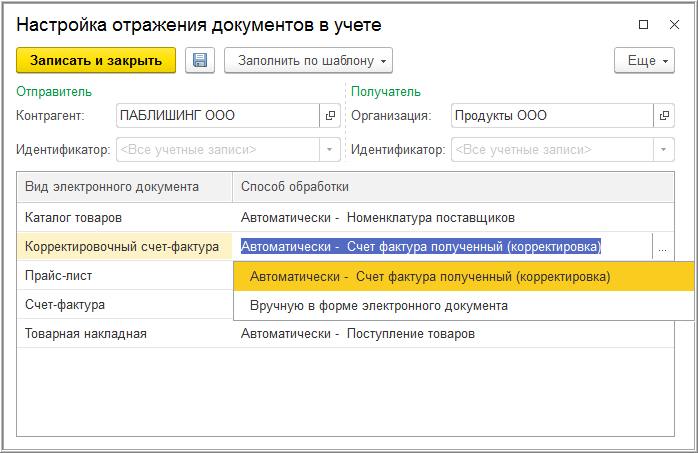Open the Организация field link icon

(x=664, y=115)
